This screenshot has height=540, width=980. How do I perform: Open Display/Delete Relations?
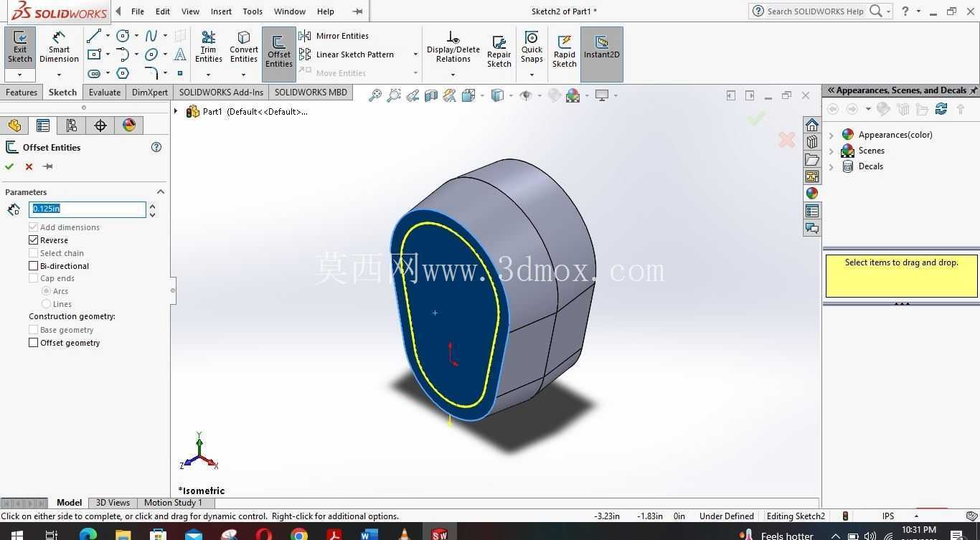453,47
